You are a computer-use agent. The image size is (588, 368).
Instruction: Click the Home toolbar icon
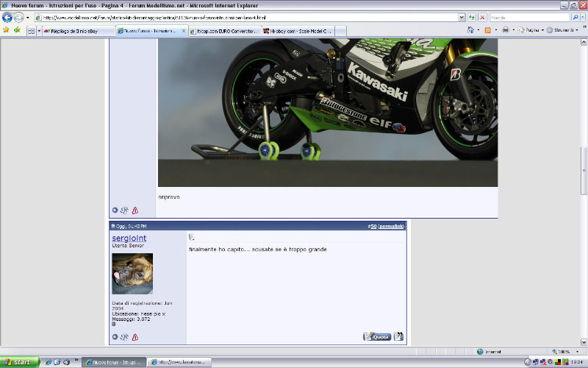click(470, 30)
